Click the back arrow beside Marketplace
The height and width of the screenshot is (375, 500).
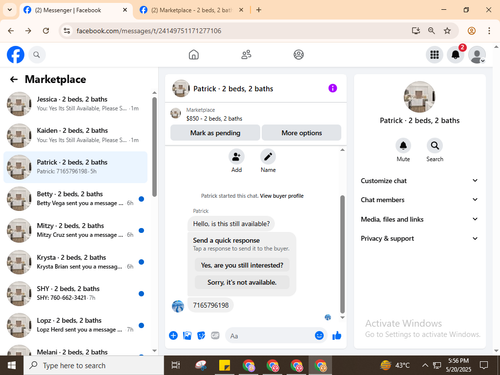[x=14, y=79]
